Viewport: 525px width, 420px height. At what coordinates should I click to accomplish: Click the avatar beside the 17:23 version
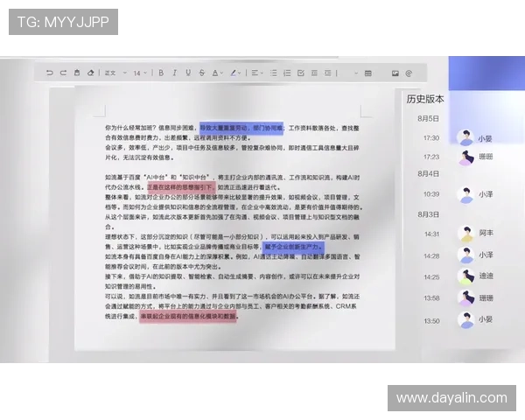[x=466, y=157]
